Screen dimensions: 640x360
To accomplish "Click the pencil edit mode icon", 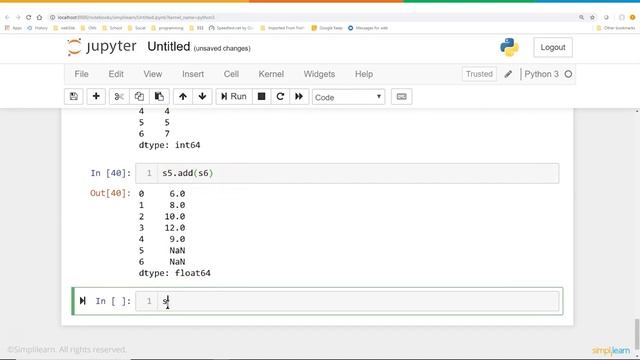I will [x=508, y=74].
